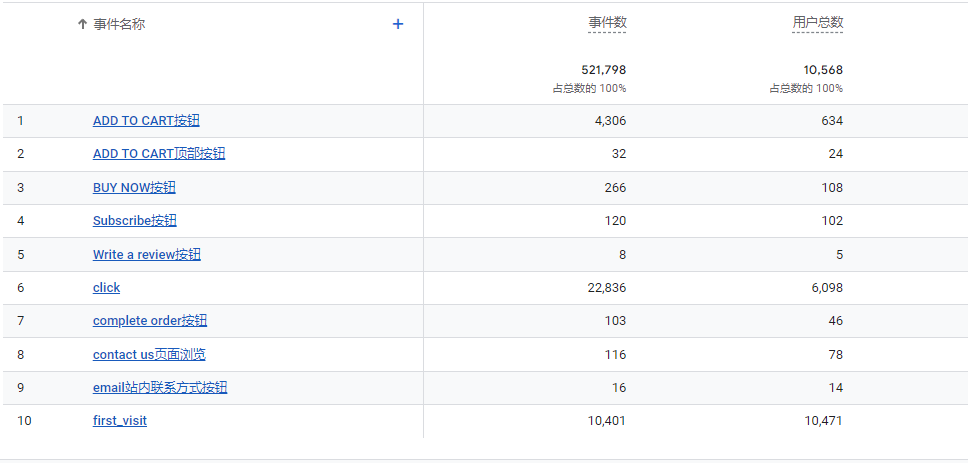Open the Write a review按钮 event

pos(146,254)
